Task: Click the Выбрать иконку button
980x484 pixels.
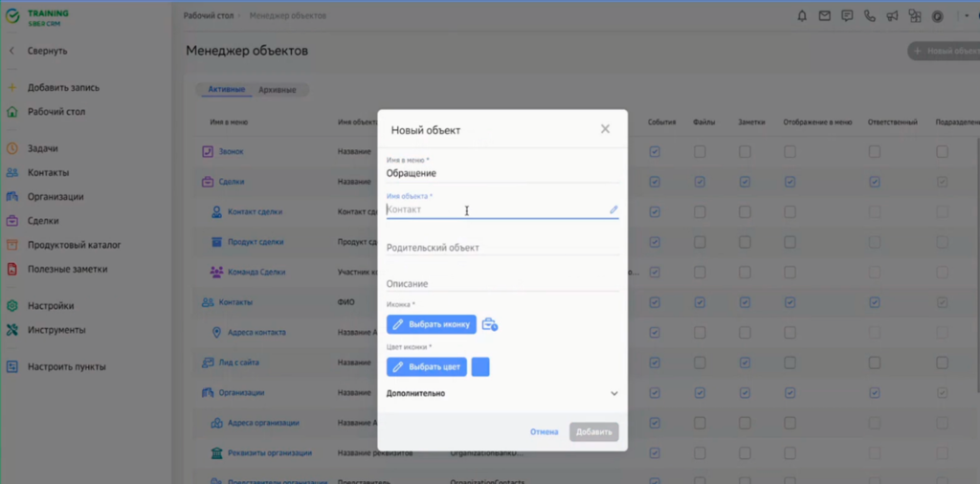Action: (x=432, y=325)
